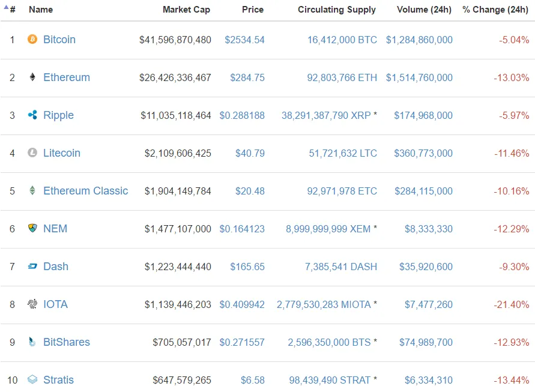Click BitShares volume $74,989,700
This screenshot has height=392, width=535.
[426, 343]
